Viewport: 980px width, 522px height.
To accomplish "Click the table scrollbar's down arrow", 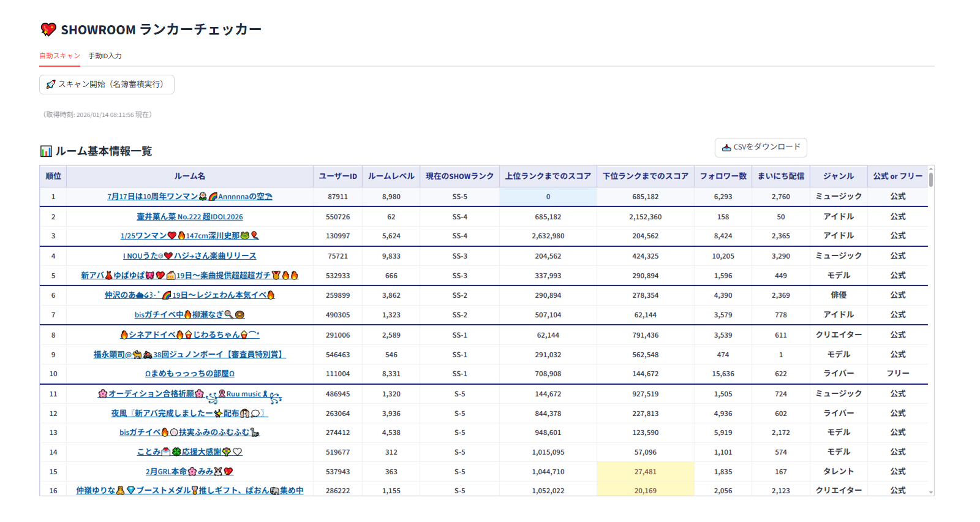I will click(x=931, y=492).
